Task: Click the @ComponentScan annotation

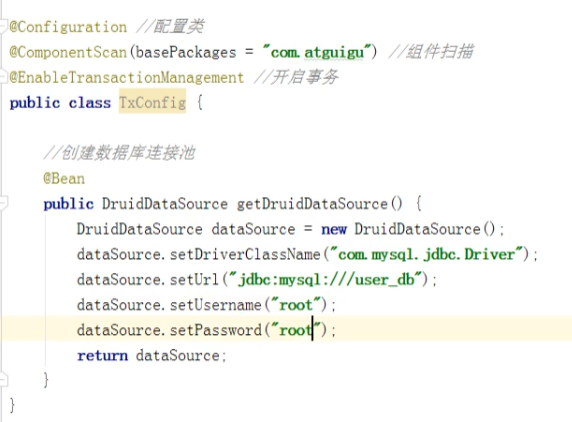Action: pyautogui.click(x=68, y=52)
